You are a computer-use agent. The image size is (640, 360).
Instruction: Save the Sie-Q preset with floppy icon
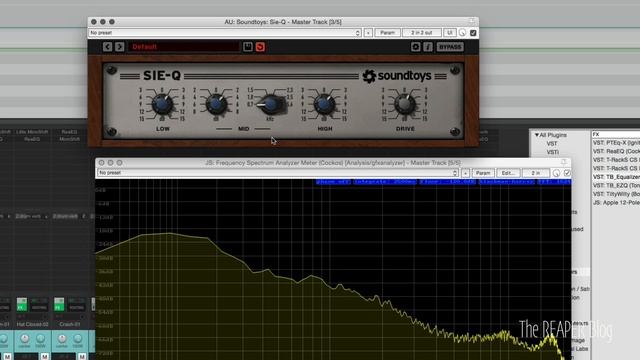[248, 47]
